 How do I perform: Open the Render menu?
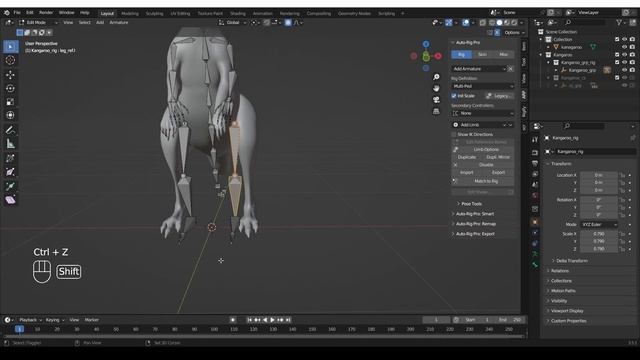point(46,13)
